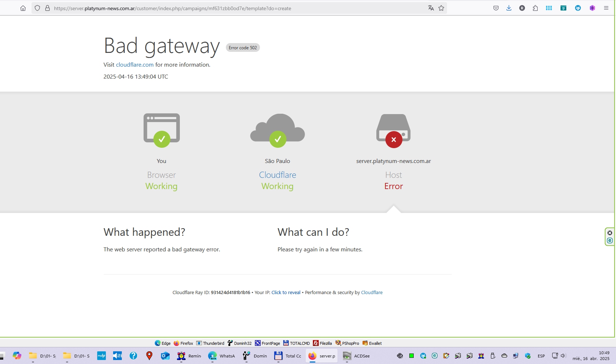Launch Edge from the quick launch bar

162,343
